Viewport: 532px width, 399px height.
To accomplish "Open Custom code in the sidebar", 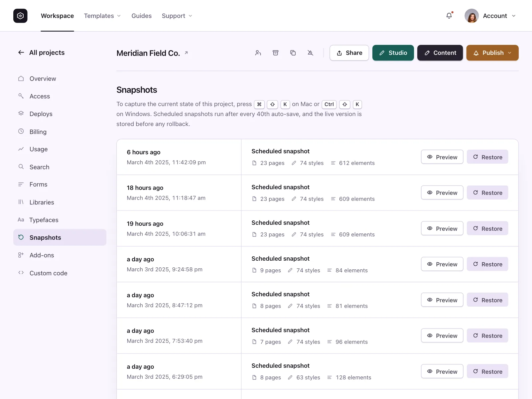I will [60, 273].
